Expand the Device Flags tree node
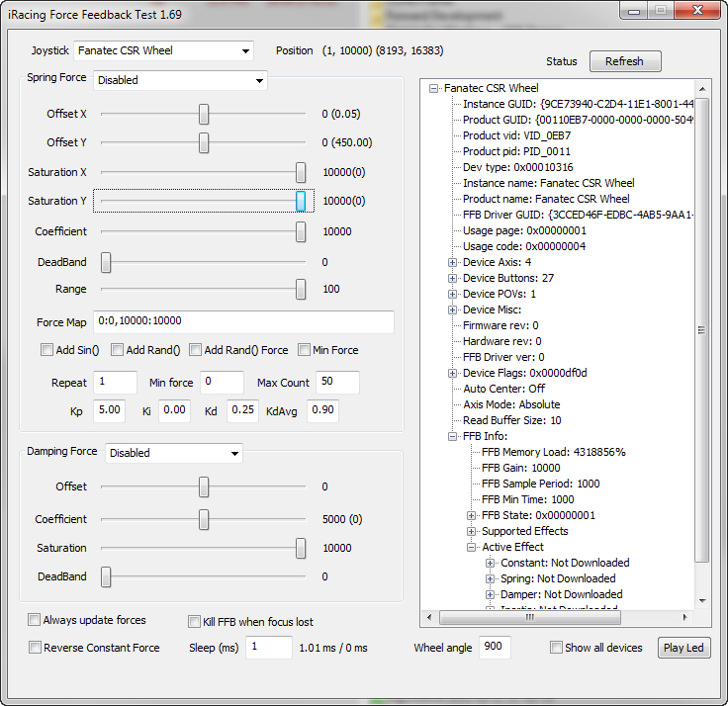The width and height of the screenshot is (728, 706). point(453,373)
